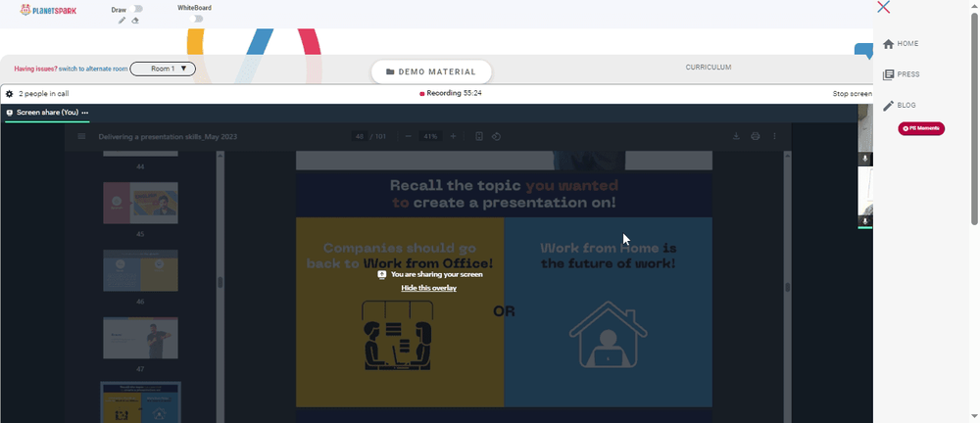Viewport: 980px width, 423px height.
Task: Select the highlighted page 48 thumbnail
Action: (140, 403)
